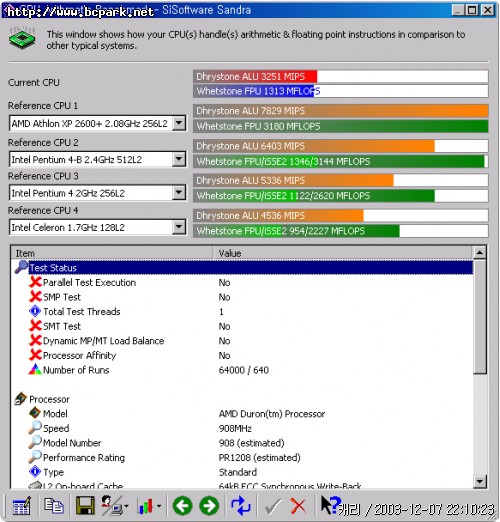Image resolution: width=500 pixels, height=522 pixels.
Task: Click the Processor section icon
Action: pos(20,399)
